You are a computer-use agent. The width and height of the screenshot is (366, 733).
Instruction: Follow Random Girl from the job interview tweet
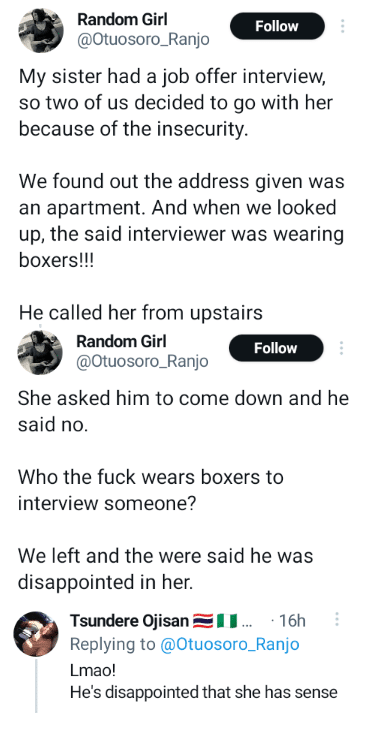point(277,26)
